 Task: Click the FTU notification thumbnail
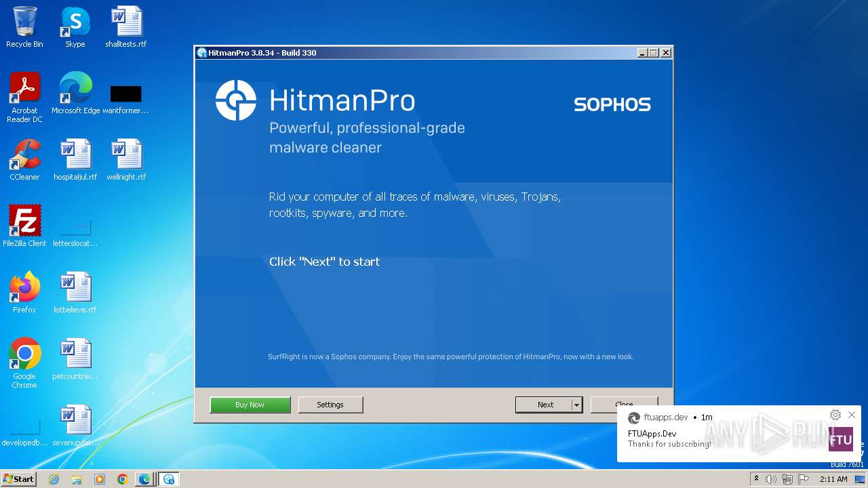[x=841, y=439]
